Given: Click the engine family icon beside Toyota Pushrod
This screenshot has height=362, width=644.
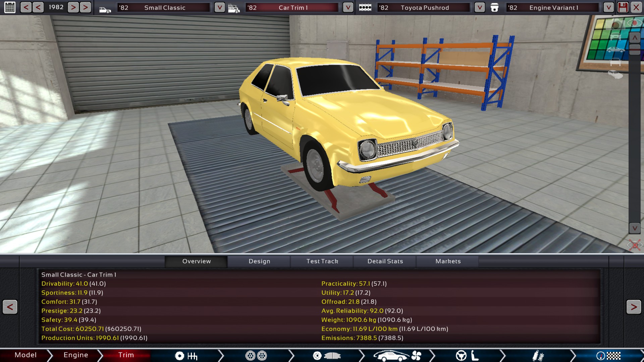Looking at the screenshot, I should click(365, 7).
